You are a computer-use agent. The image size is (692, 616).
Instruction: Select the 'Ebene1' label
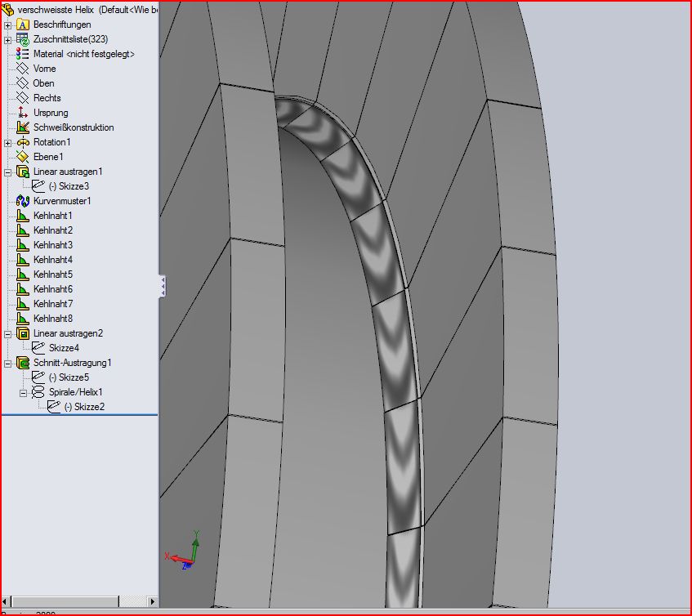pos(48,157)
